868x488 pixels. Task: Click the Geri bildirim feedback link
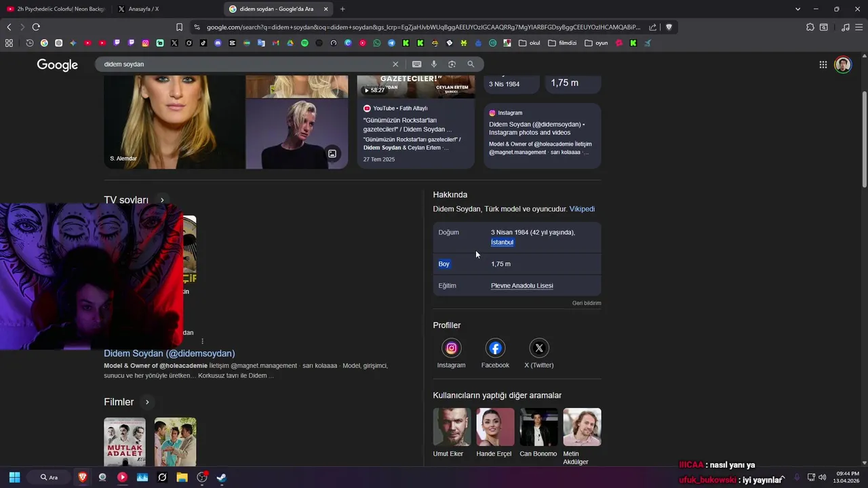[587, 303]
